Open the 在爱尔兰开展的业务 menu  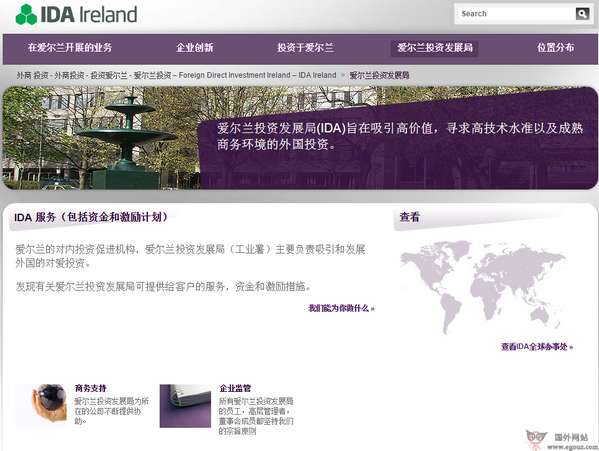click(x=70, y=48)
